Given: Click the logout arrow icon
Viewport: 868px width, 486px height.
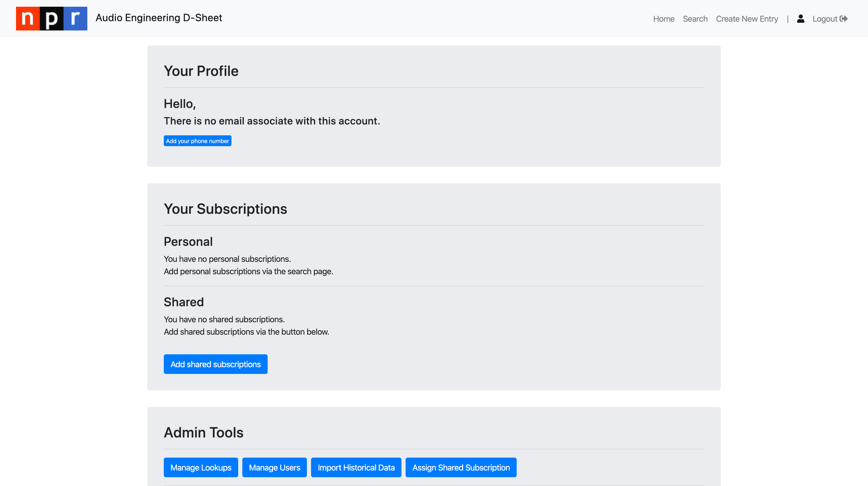Looking at the screenshot, I should click(x=844, y=19).
